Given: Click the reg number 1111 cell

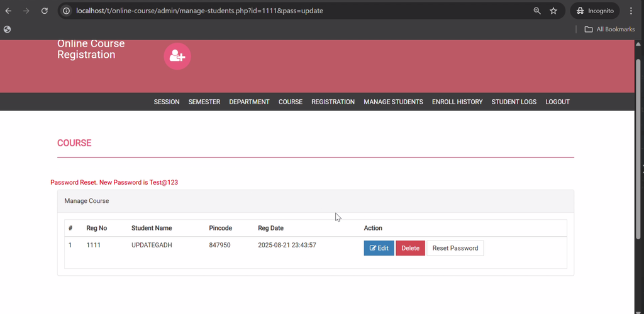Looking at the screenshot, I should click(x=93, y=245).
